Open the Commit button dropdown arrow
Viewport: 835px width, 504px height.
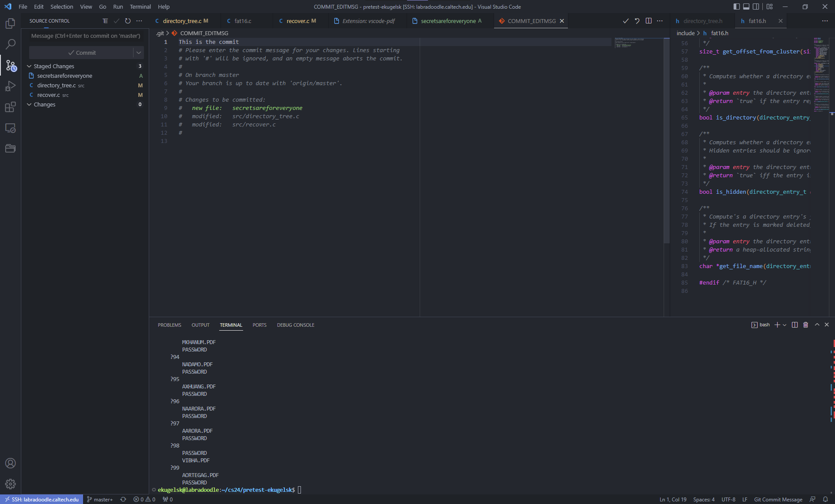[139, 53]
